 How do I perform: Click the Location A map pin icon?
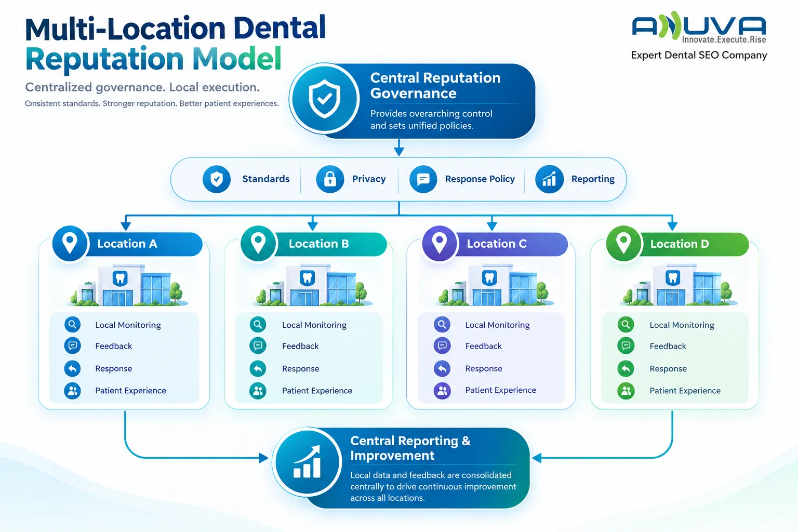click(70, 243)
